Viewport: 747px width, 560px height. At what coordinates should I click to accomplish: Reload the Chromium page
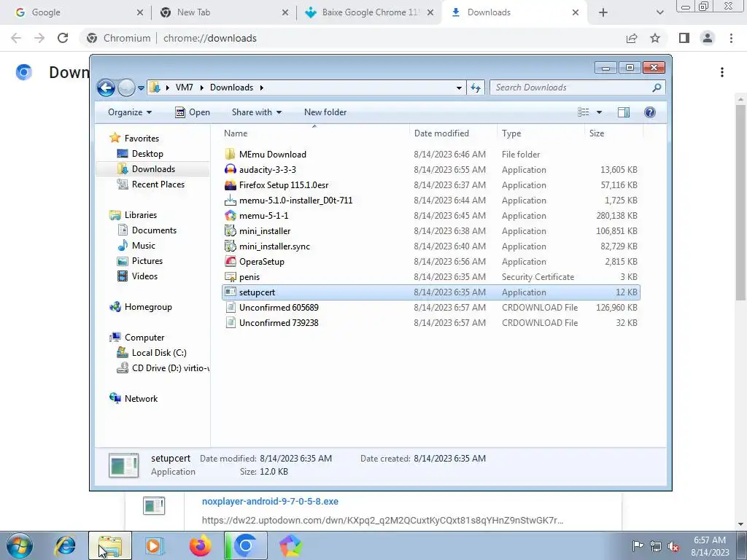(x=63, y=38)
